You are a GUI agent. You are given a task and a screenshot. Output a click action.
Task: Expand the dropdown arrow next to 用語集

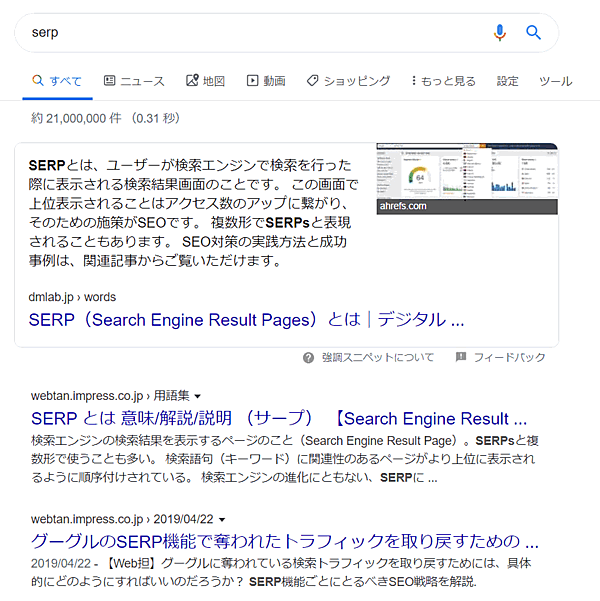click(197, 396)
